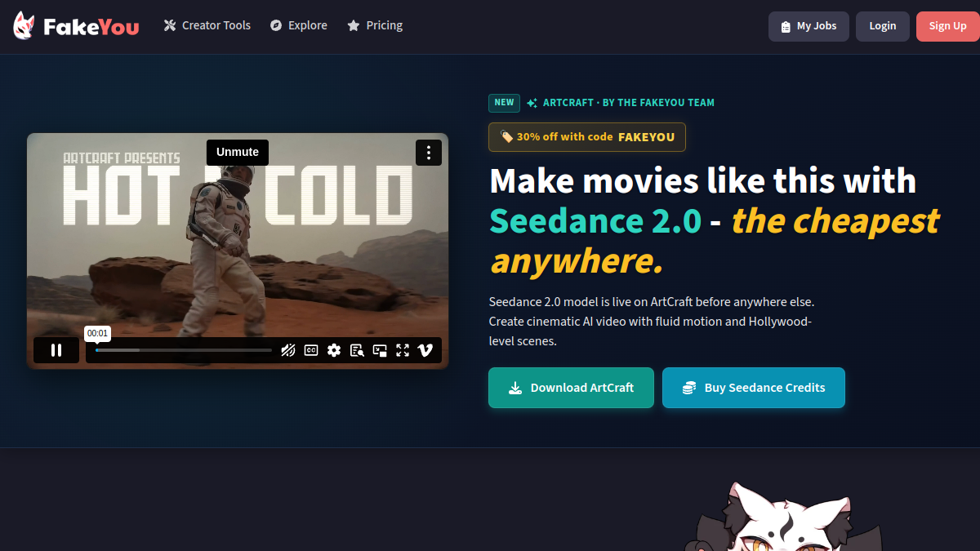The width and height of the screenshot is (980, 551).
Task: Open the Creator Tools menu
Action: coord(207,25)
